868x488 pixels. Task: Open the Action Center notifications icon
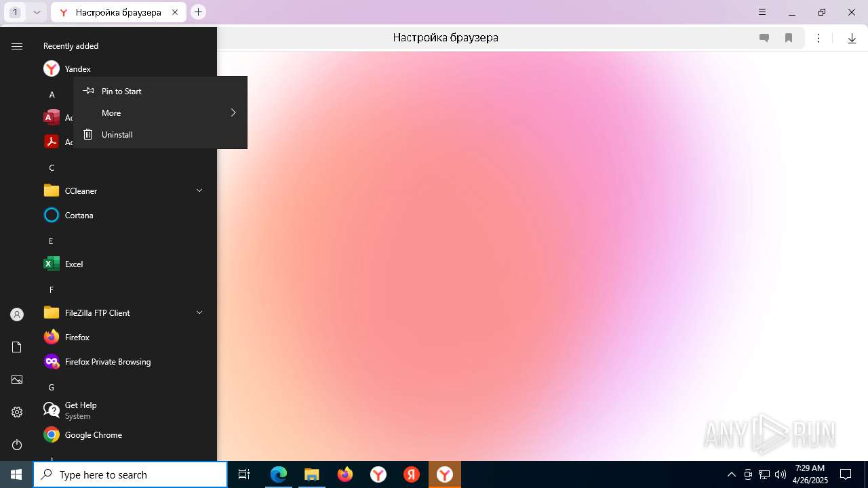point(846,474)
